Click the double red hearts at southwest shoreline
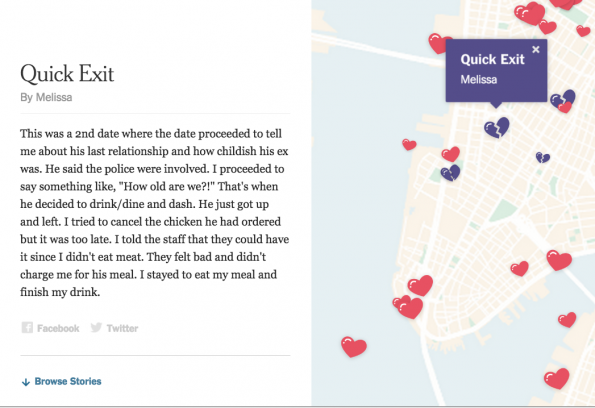The height and width of the screenshot is (408, 595). (x=408, y=306)
